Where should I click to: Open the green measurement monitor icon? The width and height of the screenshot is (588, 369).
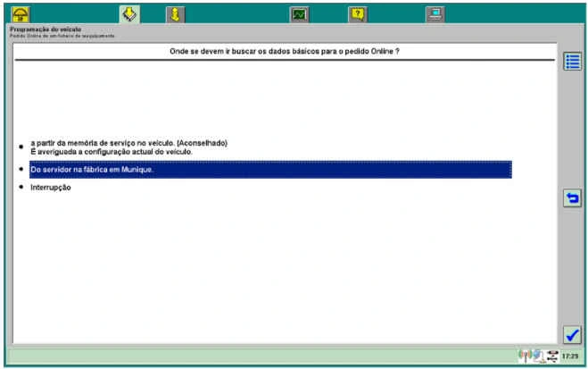pyautogui.click(x=299, y=13)
